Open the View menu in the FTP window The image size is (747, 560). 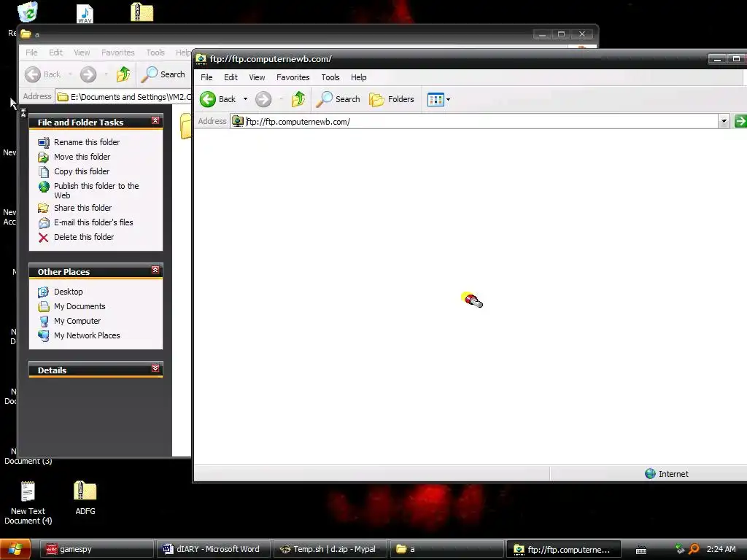257,77
